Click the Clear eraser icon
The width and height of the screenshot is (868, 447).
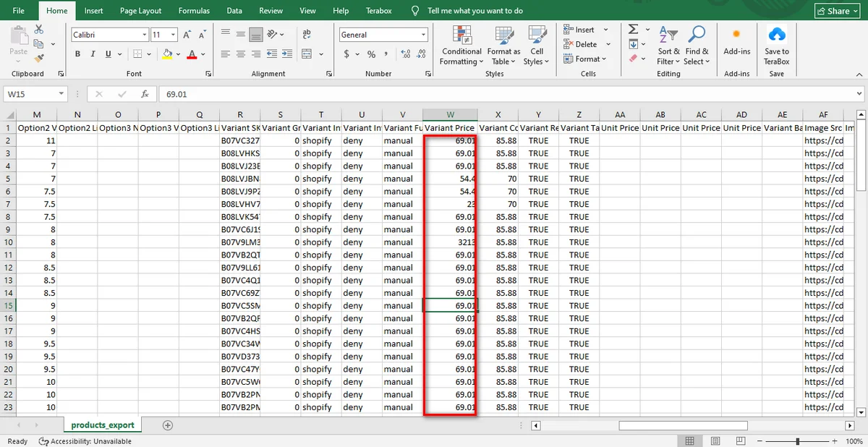(x=633, y=58)
